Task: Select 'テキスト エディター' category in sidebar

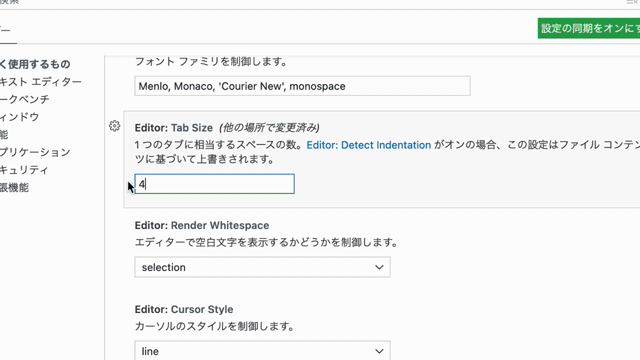Action: (41, 82)
